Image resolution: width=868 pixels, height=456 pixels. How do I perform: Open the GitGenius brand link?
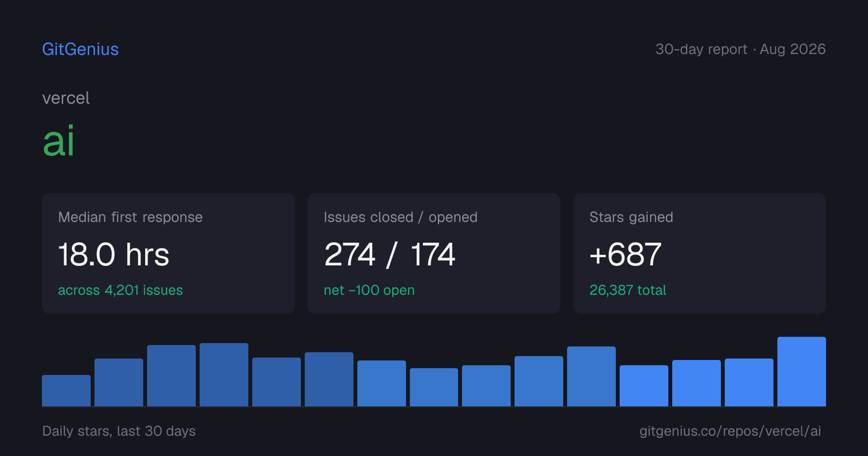(81, 49)
